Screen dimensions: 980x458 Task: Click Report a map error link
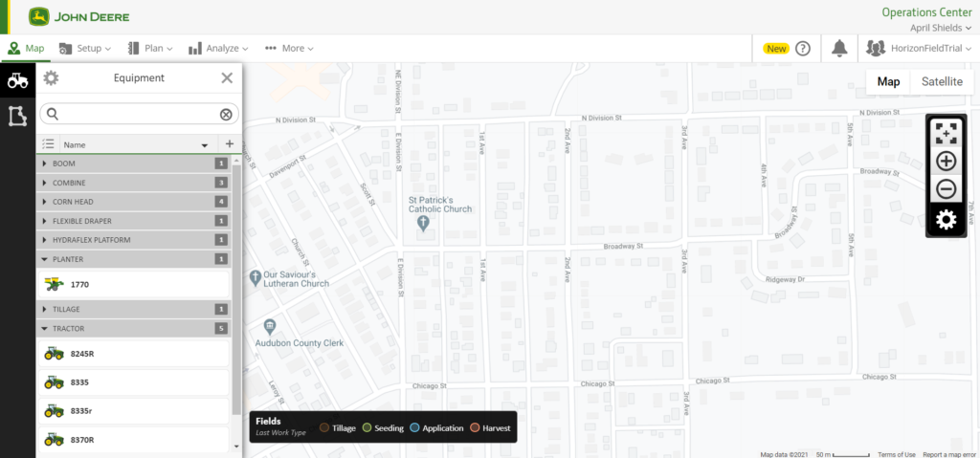[x=949, y=454]
